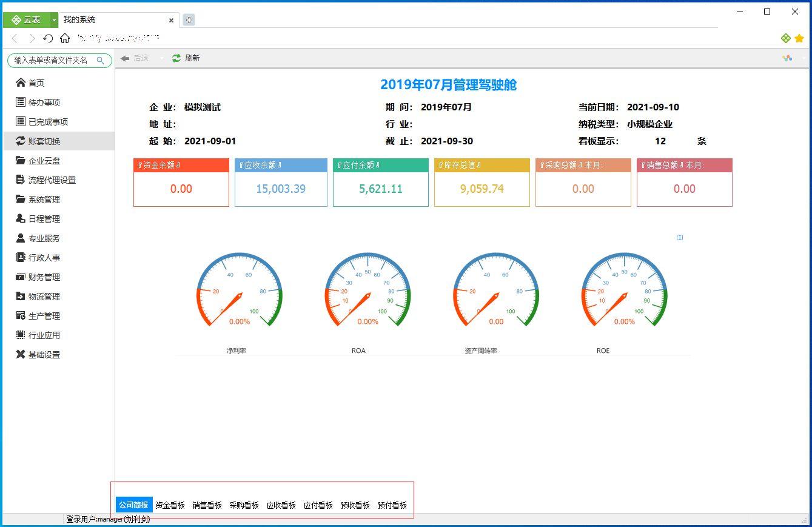Click the 刷新 toolbar button

click(x=186, y=58)
